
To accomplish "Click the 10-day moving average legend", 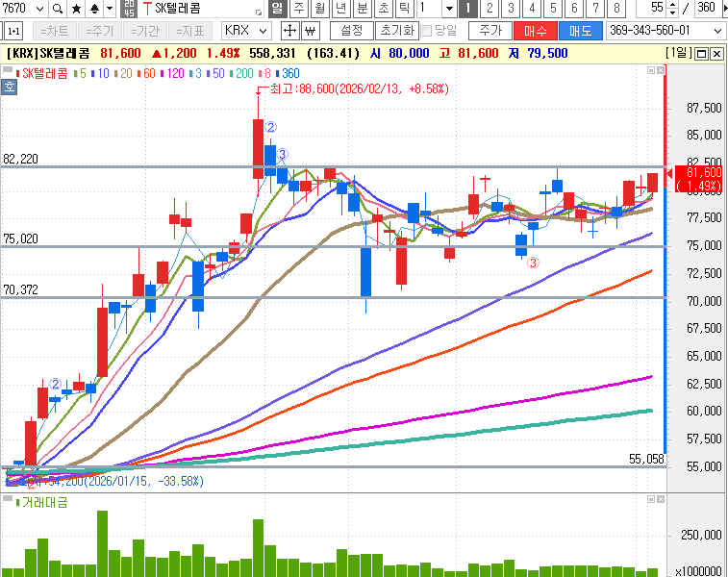I will point(100,73).
